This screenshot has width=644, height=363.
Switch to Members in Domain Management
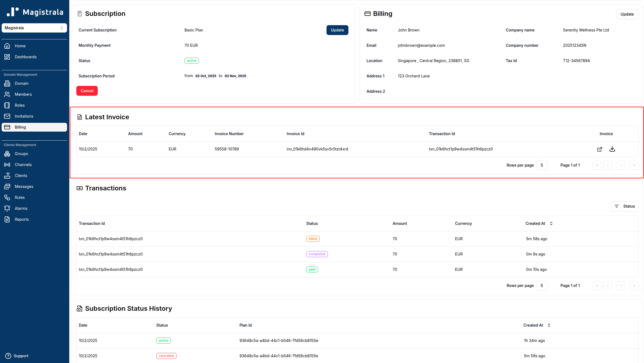coord(23,94)
